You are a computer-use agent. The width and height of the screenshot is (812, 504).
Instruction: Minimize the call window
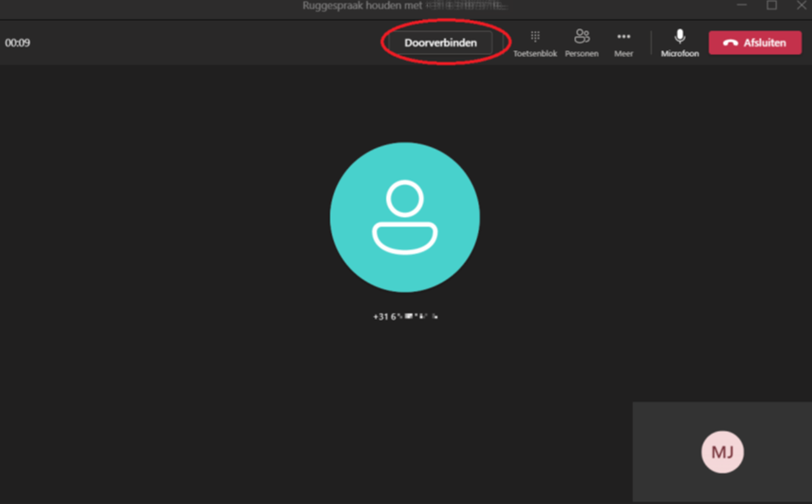[741, 5]
